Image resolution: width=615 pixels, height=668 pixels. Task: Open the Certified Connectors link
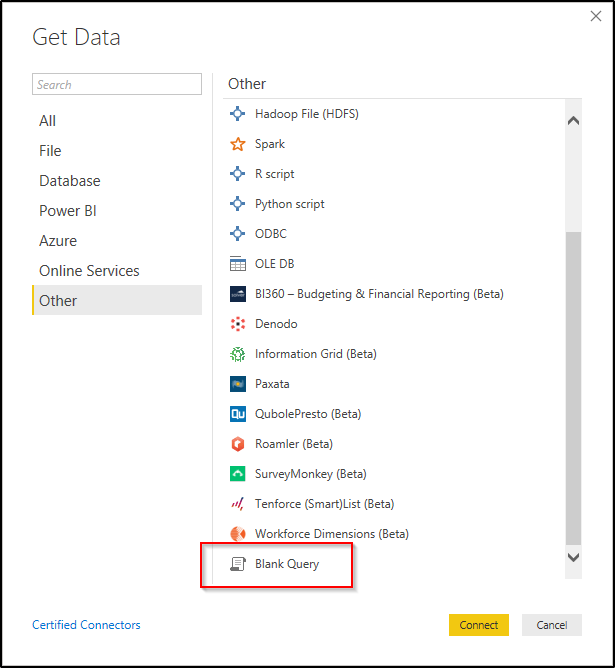click(x=86, y=625)
